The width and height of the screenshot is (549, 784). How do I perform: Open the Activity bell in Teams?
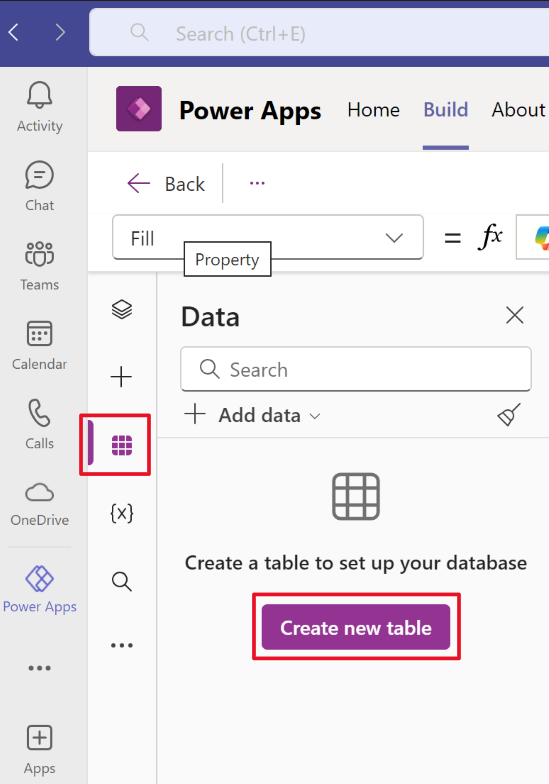[x=40, y=107]
